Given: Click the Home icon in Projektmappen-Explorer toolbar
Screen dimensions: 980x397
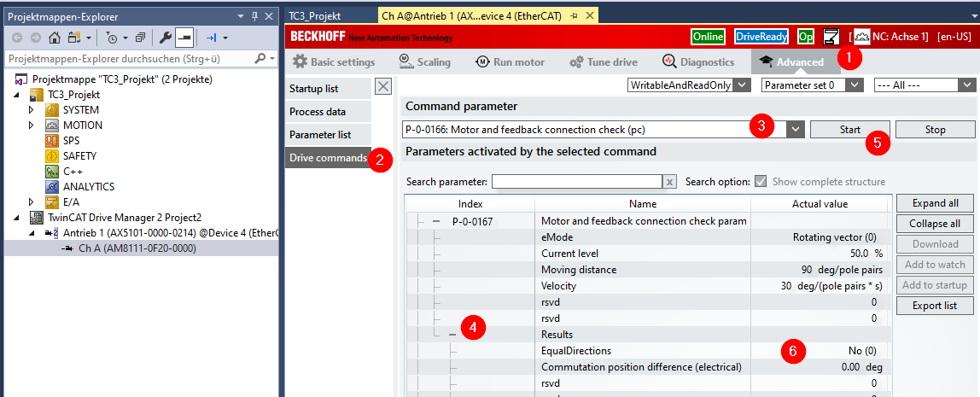Looking at the screenshot, I should click(55, 38).
